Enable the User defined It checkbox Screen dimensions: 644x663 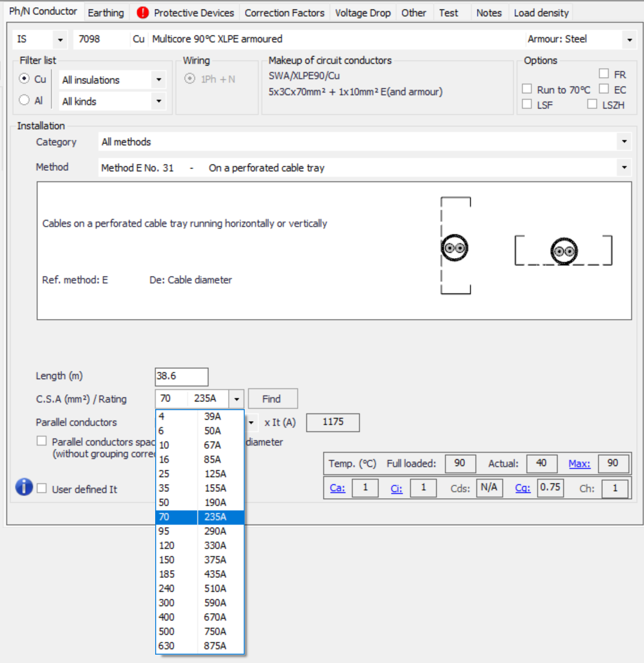click(x=42, y=489)
